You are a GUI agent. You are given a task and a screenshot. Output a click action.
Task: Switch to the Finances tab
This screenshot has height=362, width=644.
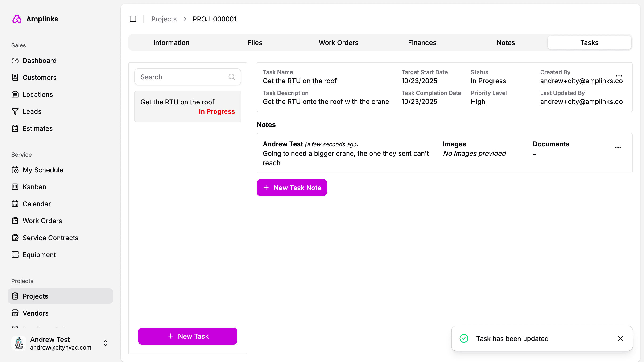tap(422, 42)
